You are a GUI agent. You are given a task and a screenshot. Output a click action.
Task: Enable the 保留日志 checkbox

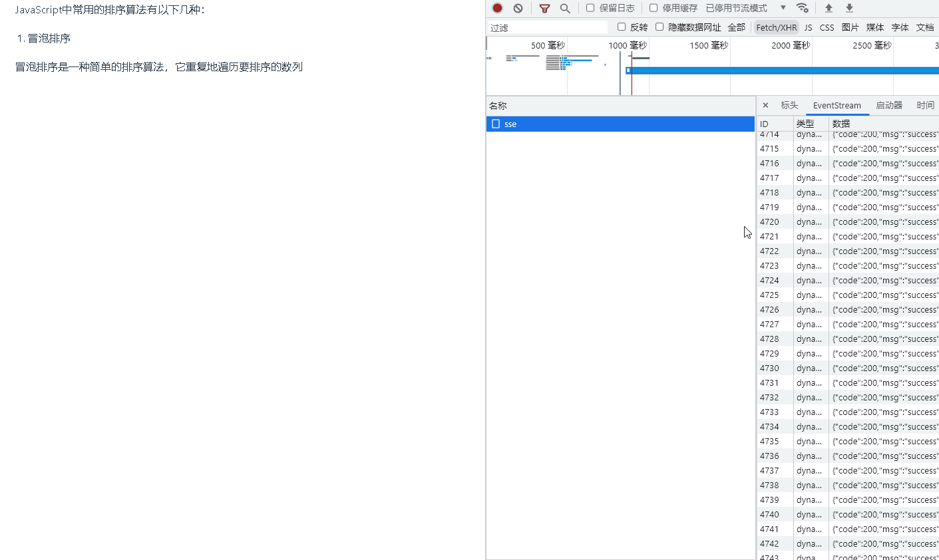click(590, 8)
